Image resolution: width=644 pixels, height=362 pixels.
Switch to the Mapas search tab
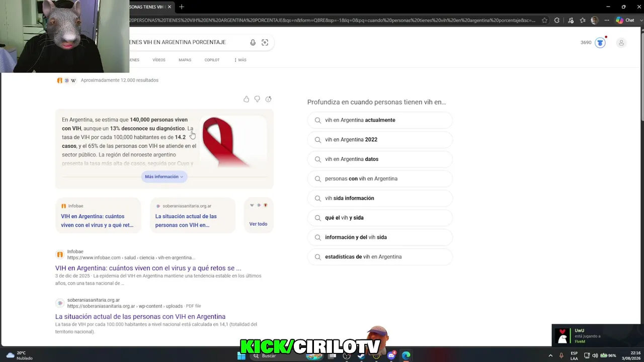[x=185, y=60]
